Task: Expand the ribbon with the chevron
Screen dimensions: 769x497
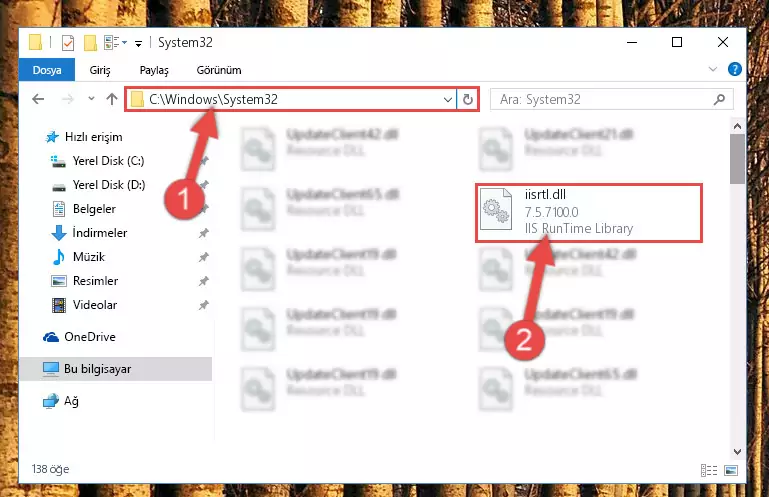Action: tap(713, 69)
